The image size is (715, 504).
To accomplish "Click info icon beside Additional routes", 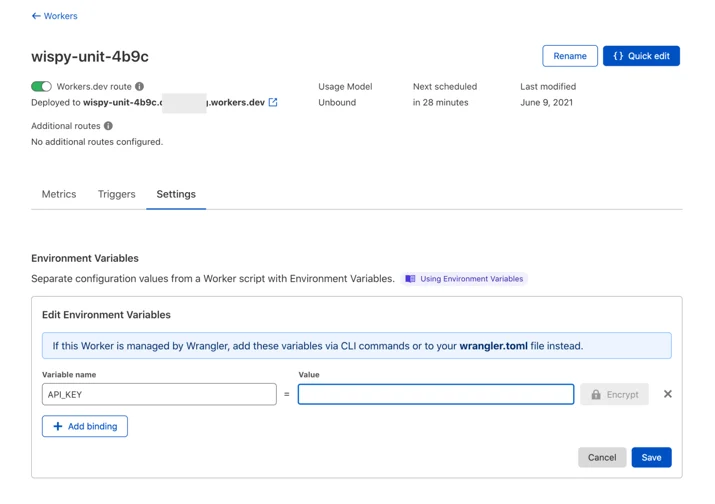I will (x=108, y=125).
